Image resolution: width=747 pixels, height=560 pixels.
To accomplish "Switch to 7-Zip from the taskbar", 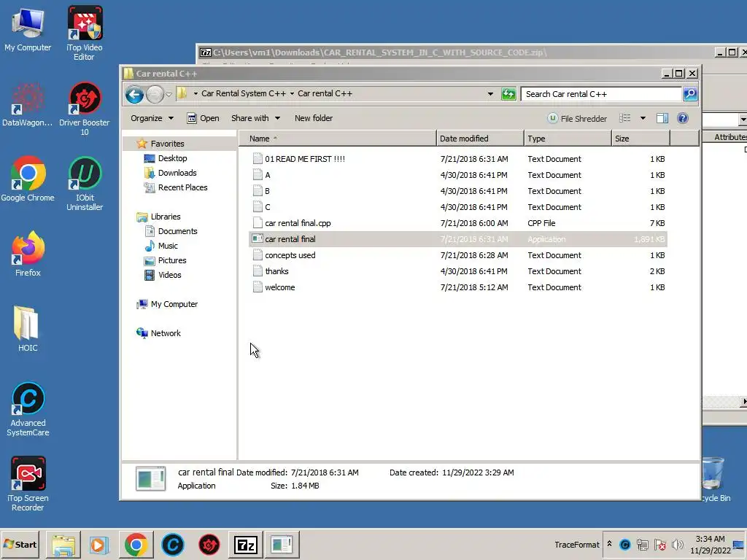I will click(245, 545).
